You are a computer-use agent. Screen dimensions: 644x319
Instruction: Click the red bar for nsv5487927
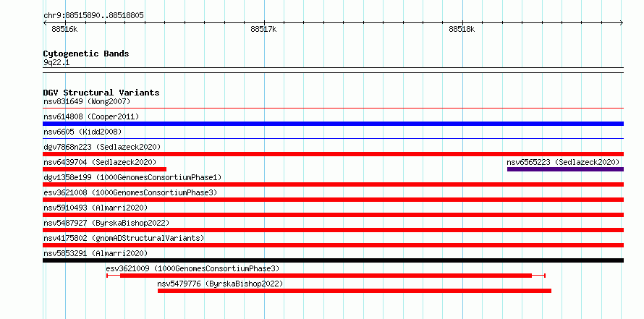(334, 230)
